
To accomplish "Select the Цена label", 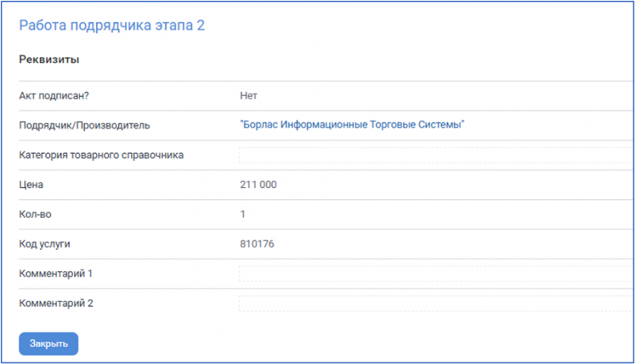I will click(31, 185).
